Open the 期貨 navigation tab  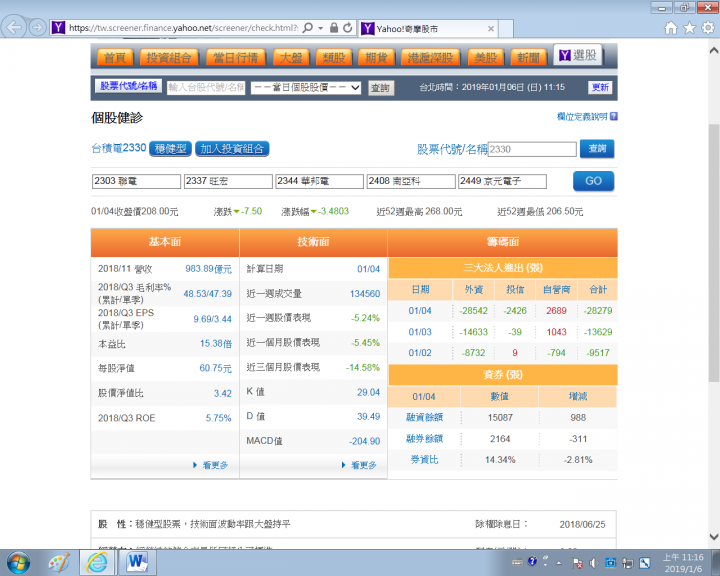pyautogui.click(x=377, y=57)
